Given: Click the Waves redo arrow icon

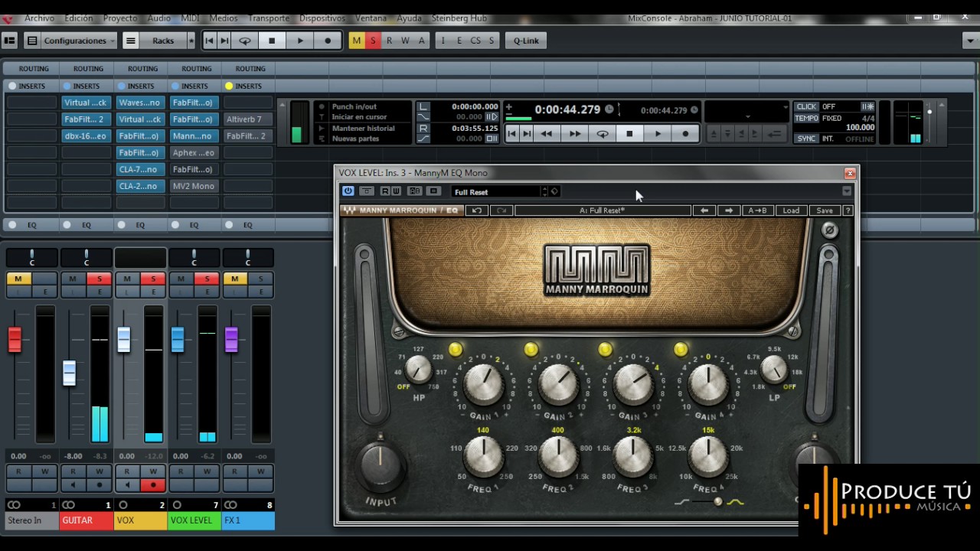Looking at the screenshot, I should point(501,210).
